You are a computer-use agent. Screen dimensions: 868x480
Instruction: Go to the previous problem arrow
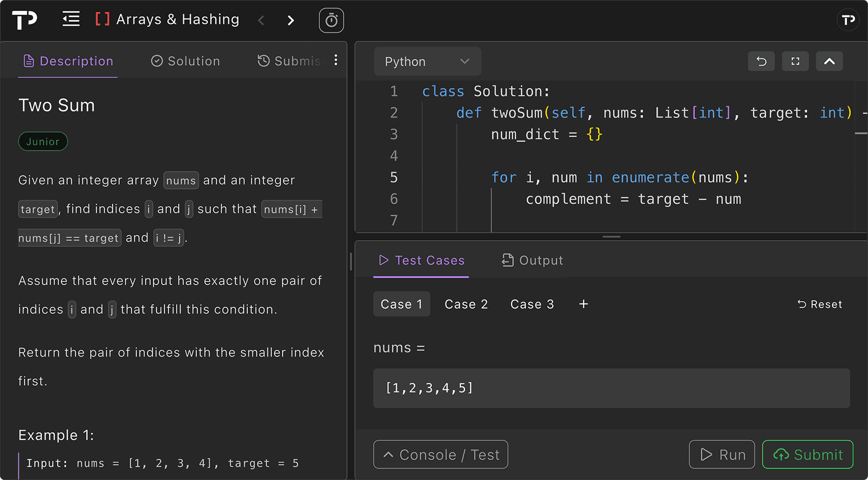261,21
